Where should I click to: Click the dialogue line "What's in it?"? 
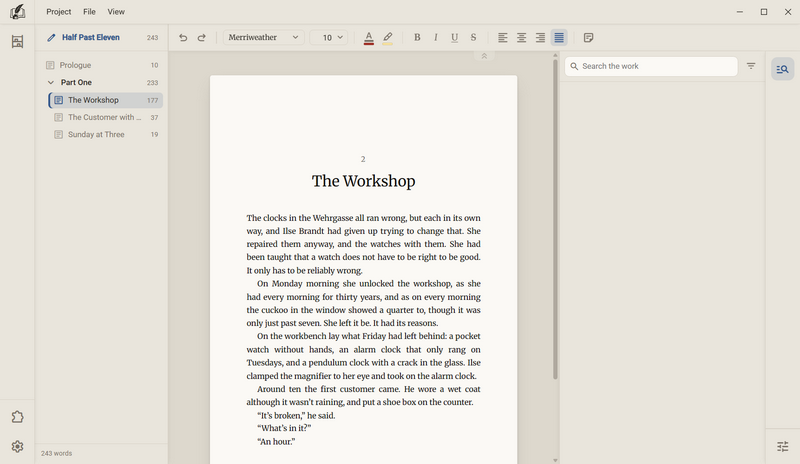284,428
